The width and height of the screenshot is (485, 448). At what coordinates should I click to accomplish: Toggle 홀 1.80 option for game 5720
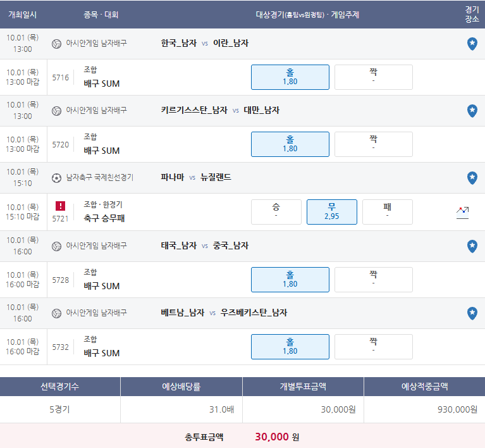click(x=290, y=144)
